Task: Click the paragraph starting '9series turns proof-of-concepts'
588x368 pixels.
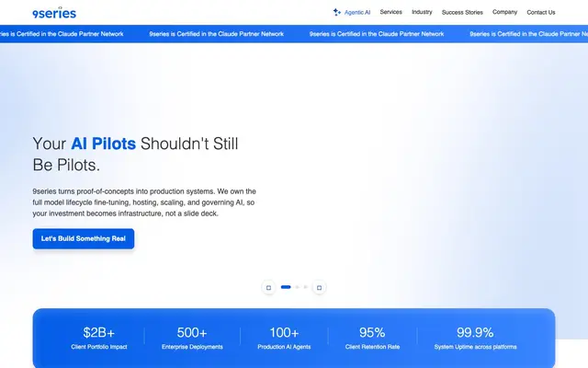Action: tap(144, 202)
